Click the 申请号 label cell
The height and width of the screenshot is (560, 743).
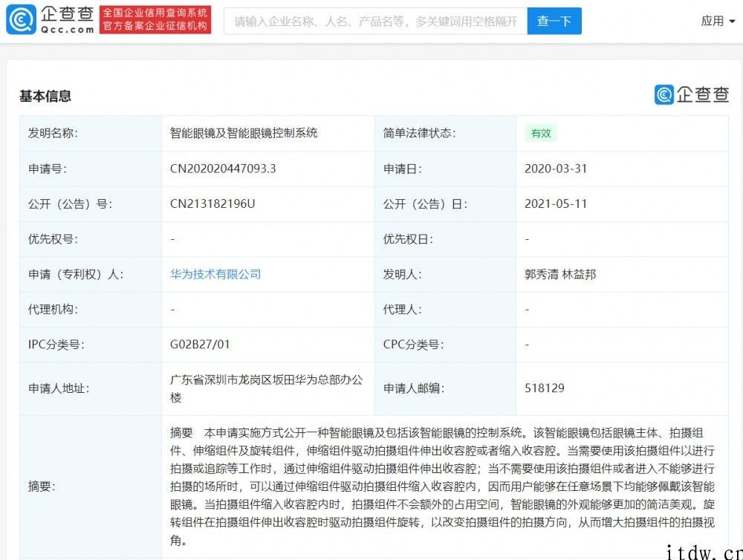pyautogui.click(x=90, y=169)
